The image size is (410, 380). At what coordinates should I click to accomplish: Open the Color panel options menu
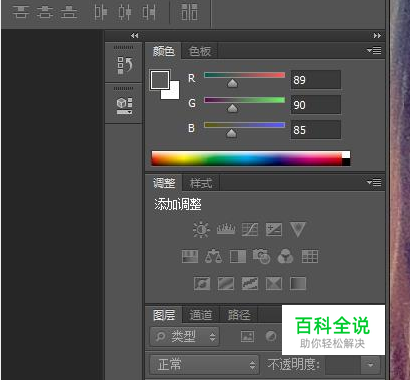(374, 51)
